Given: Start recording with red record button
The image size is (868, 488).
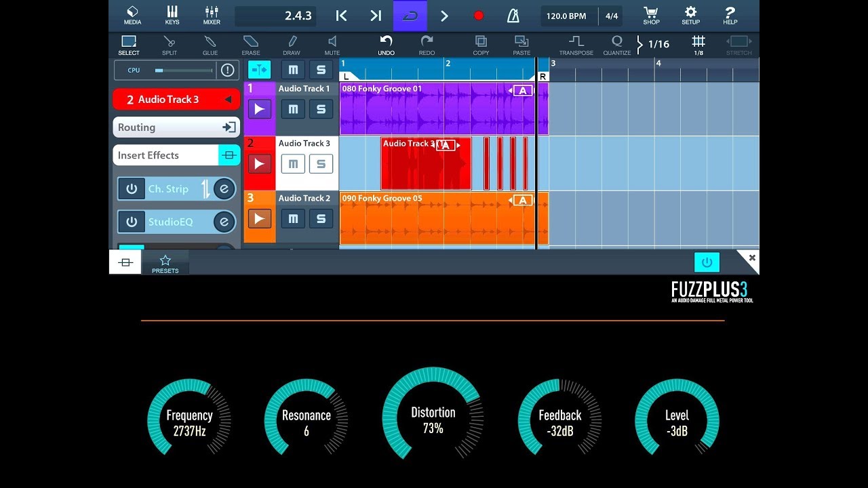Looking at the screenshot, I should 479,16.
